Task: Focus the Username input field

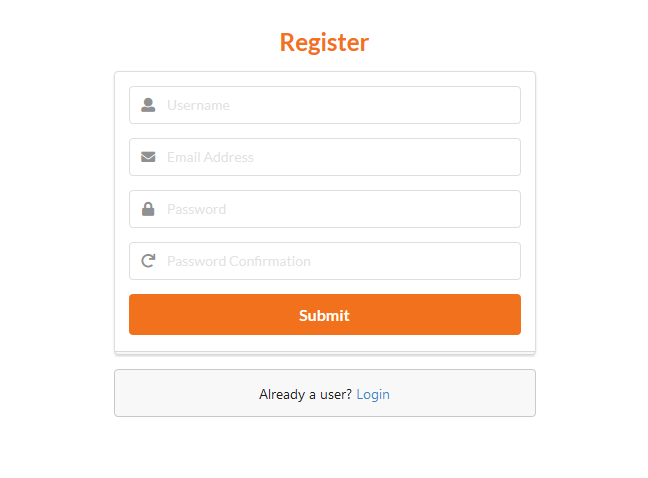Action: pos(325,105)
